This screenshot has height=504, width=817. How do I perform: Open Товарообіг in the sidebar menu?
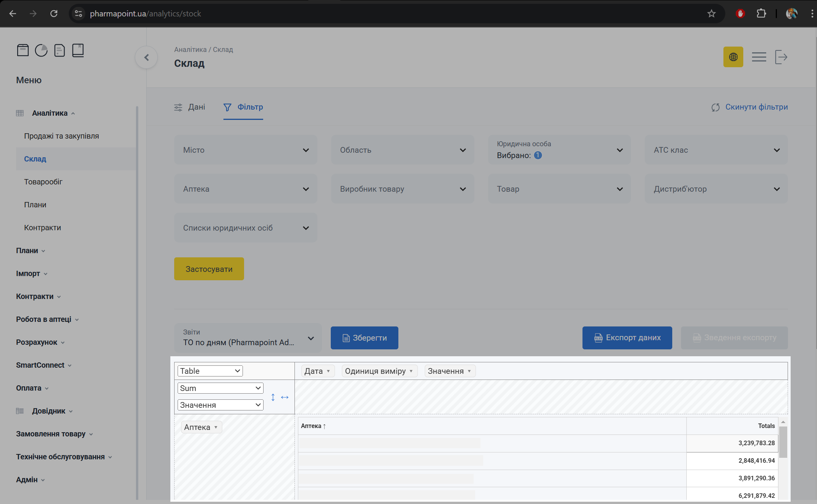[43, 182]
